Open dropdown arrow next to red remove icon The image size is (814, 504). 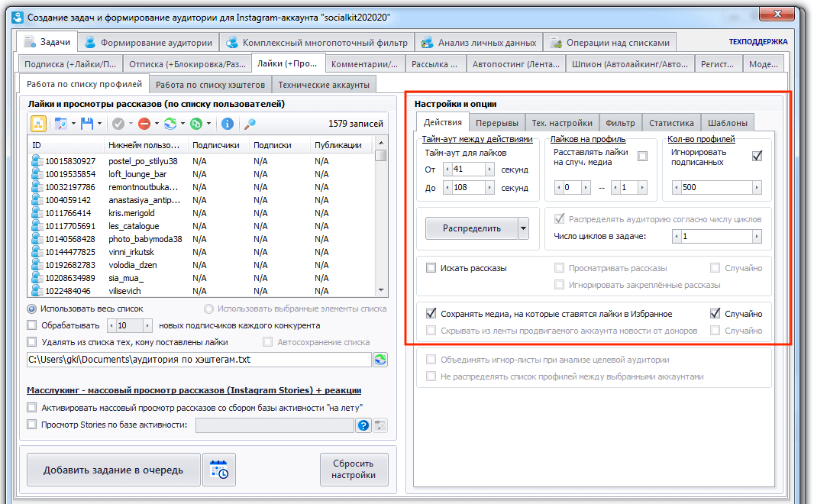coord(157,124)
